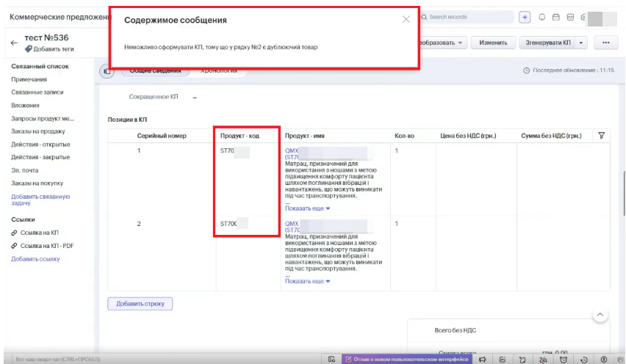Click the round up-chevron button
Image resolution: width=626 pixels, height=364 pixels.
point(600,315)
